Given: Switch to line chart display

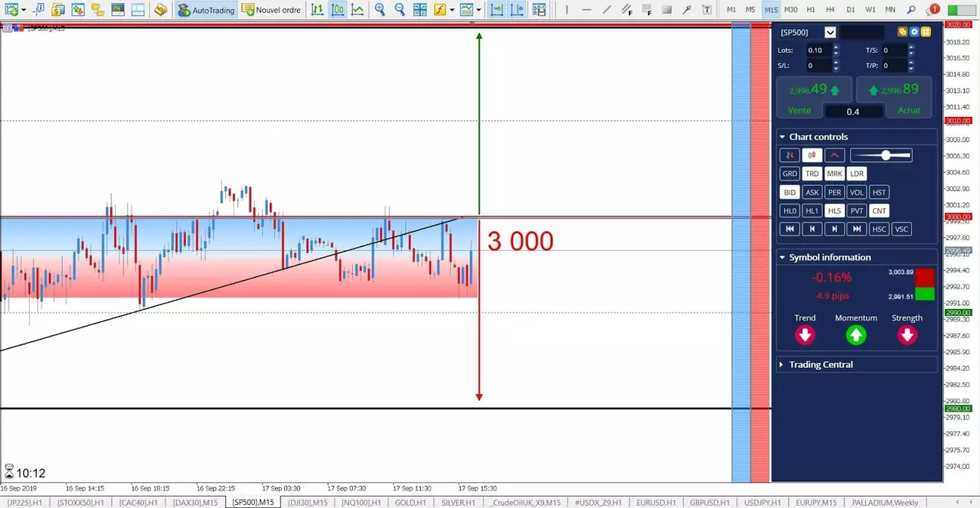Looking at the screenshot, I should tap(358, 10).
